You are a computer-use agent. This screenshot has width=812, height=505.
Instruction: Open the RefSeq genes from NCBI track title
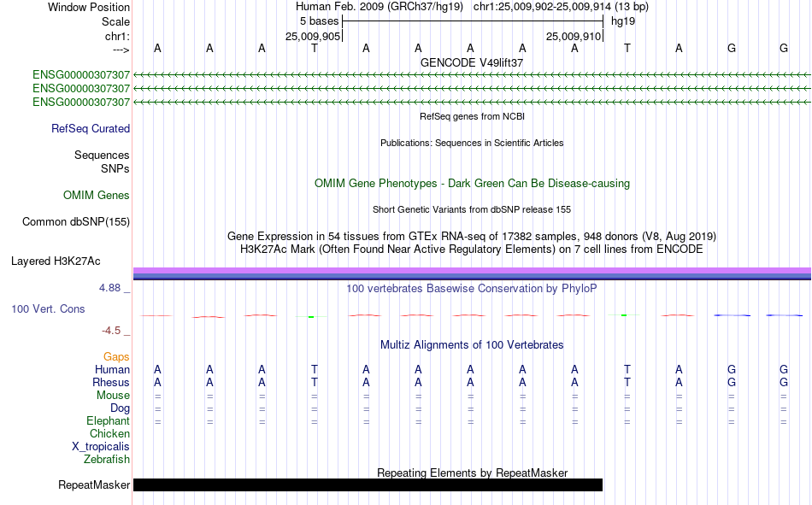(472, 116)
